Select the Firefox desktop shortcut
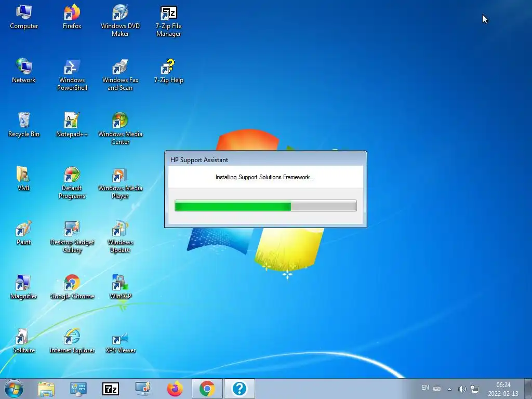The height and width of the screenshot is (399, 532). 72,17
